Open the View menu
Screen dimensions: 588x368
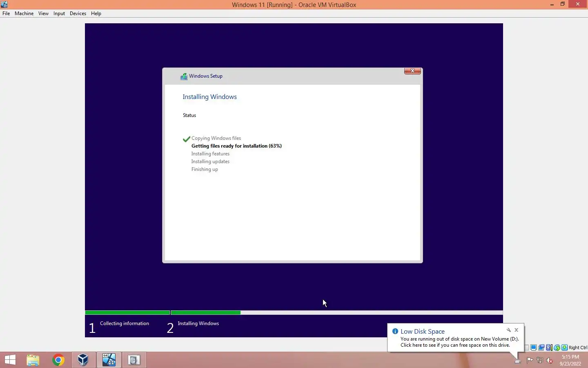tap(43, 13)
